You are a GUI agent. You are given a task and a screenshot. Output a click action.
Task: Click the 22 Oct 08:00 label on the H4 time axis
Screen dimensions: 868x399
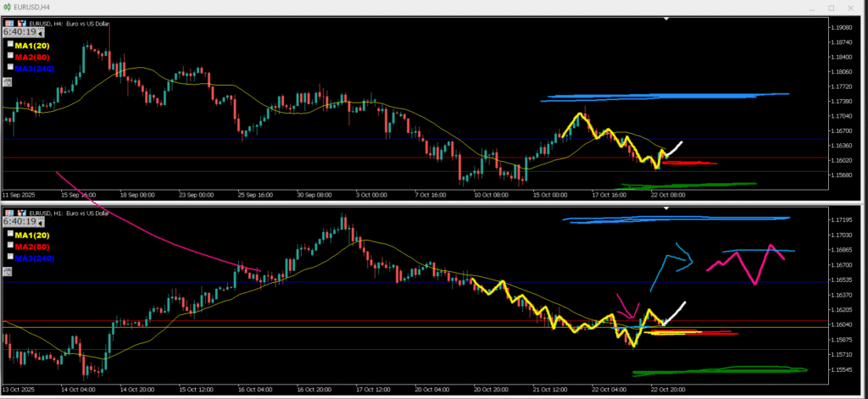click(667, 193)
